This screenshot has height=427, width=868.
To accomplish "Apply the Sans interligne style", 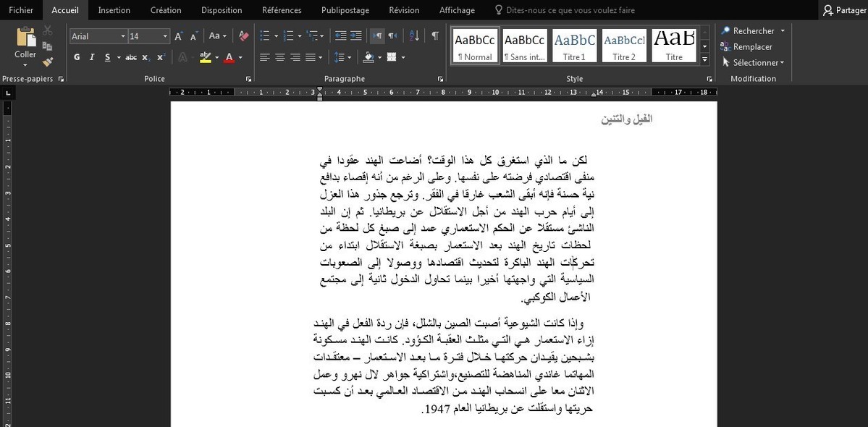I will pos(525,46).
